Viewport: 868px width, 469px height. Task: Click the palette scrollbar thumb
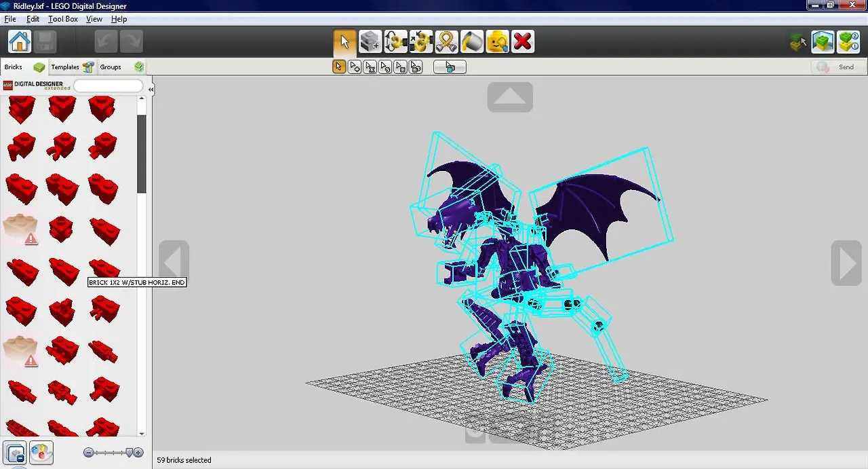(142, 153)
